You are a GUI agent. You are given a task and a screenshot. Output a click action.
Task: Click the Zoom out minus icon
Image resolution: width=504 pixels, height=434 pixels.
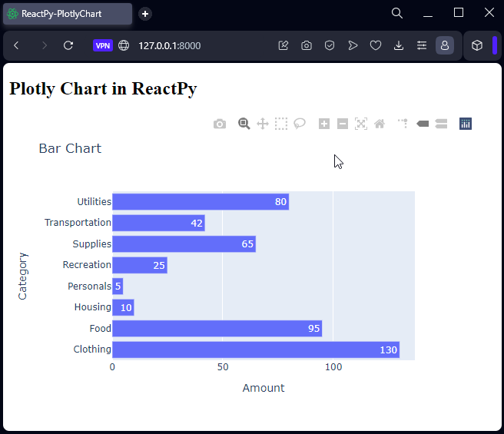click(x=343, y=124)
